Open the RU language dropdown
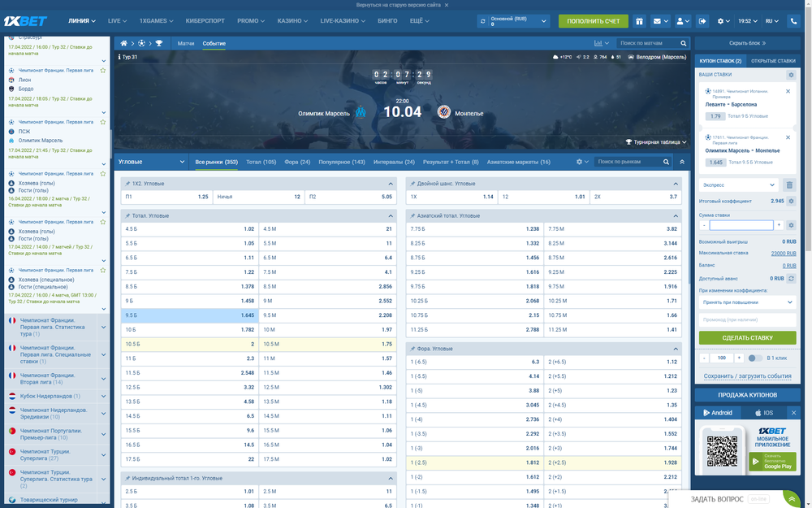 coord(771,21)
